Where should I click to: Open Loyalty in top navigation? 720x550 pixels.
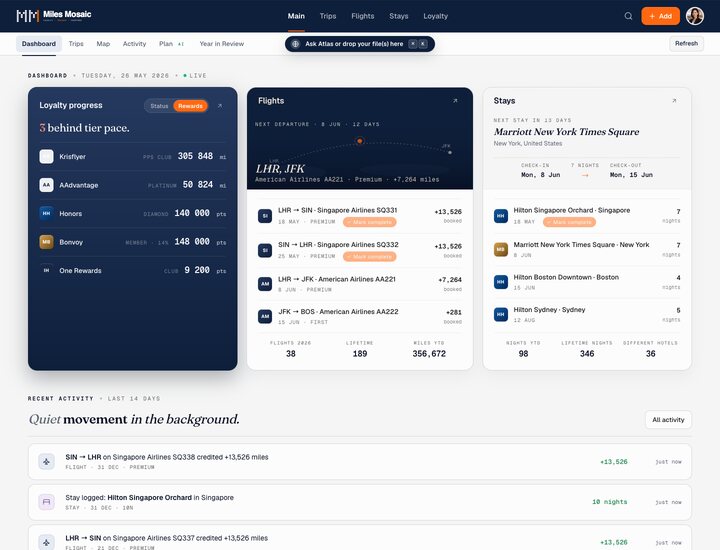[x=435, y=16]
